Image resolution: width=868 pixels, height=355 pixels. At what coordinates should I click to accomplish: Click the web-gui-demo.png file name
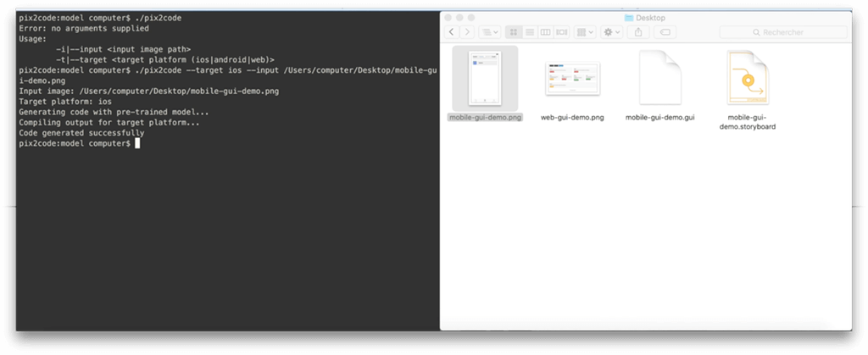(572, 117)
